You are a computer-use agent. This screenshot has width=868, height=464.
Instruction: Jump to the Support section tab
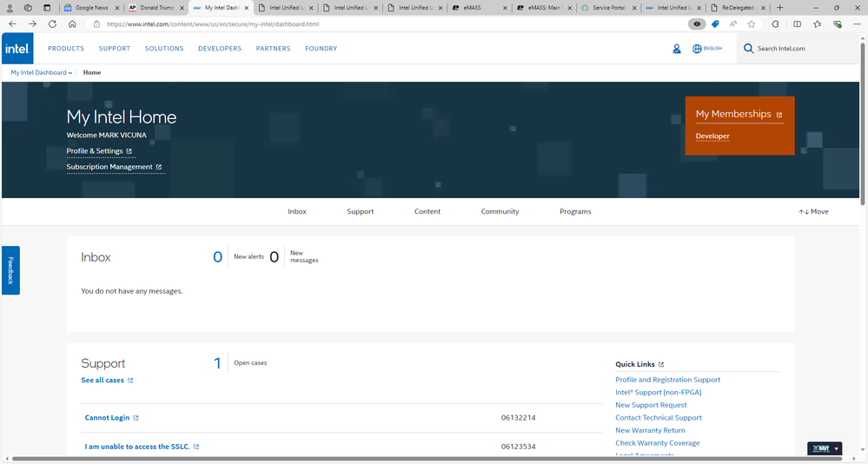(361, 211)
